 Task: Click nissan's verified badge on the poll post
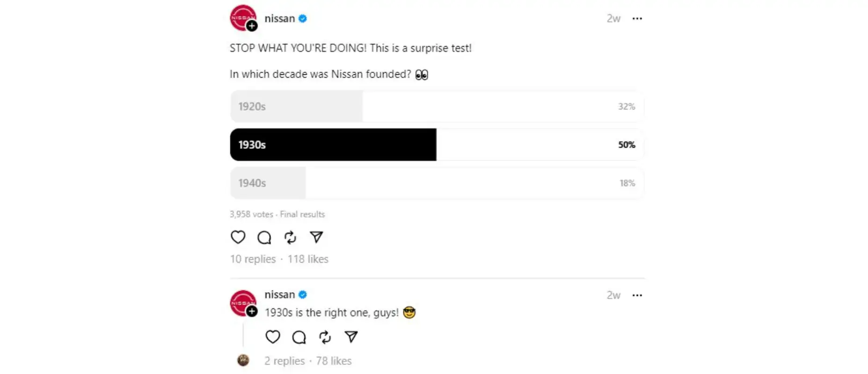coord(303,19)
